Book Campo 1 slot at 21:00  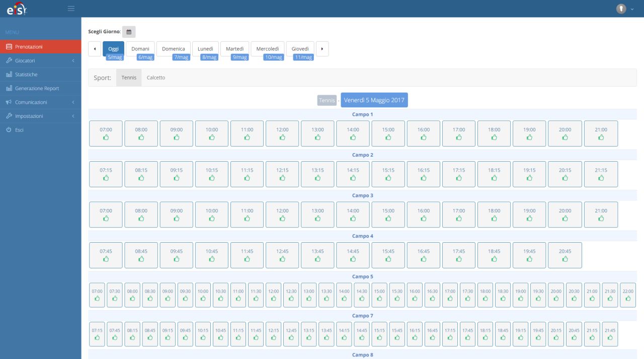[x=601, y=133]
